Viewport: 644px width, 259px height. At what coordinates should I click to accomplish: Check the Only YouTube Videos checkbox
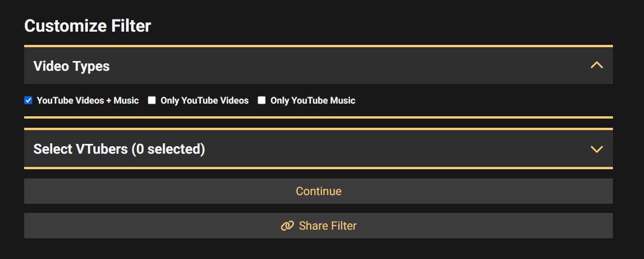pyautogui.click(x=152, y=100)
